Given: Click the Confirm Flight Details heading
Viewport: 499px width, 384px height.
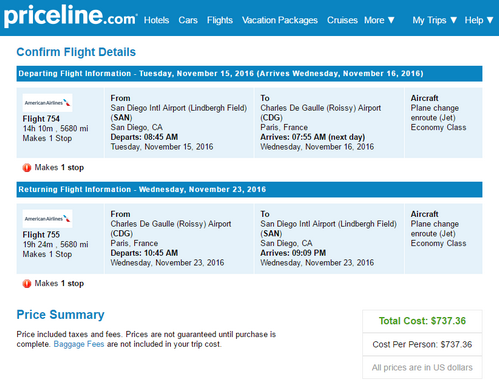Looking at the screenshot, I should click(76, 52).
